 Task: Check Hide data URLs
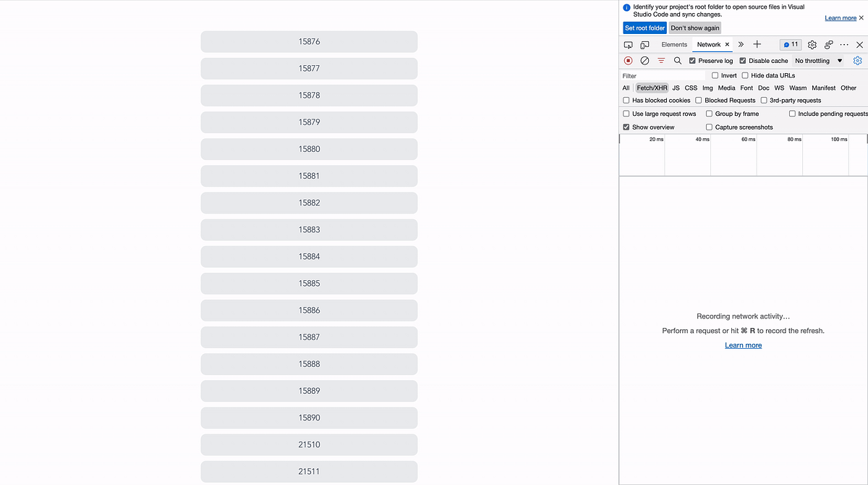[745, 75]
